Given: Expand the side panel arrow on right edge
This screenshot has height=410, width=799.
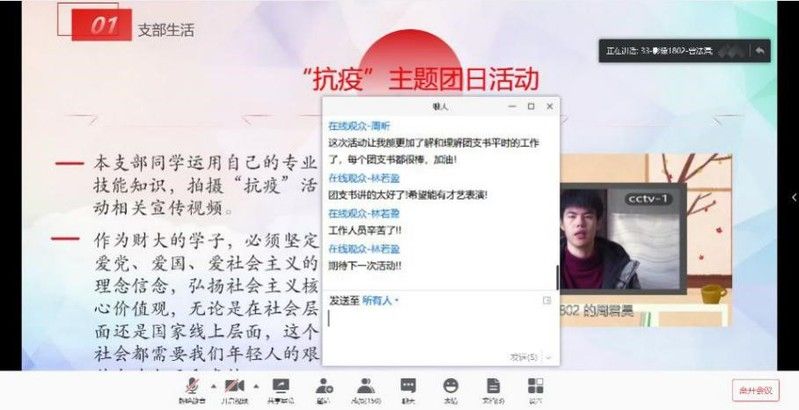Looking at the screenshot, I should click(x=793, y=198).
